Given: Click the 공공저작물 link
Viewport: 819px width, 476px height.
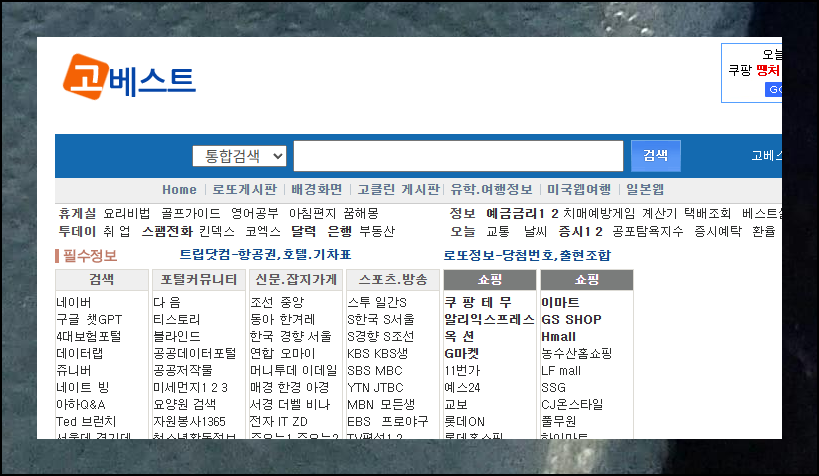Looking at the screenshot, I should click(183, 370).
